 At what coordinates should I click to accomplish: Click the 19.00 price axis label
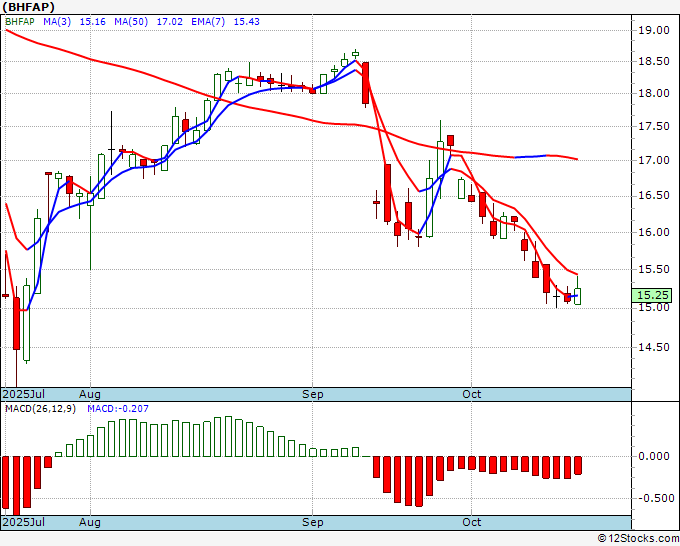[654, 30]
